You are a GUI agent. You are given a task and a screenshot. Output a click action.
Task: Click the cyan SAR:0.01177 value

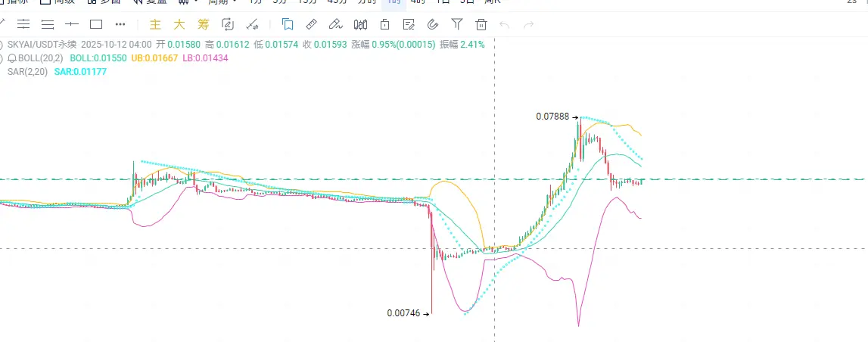[x=80, y=71]
